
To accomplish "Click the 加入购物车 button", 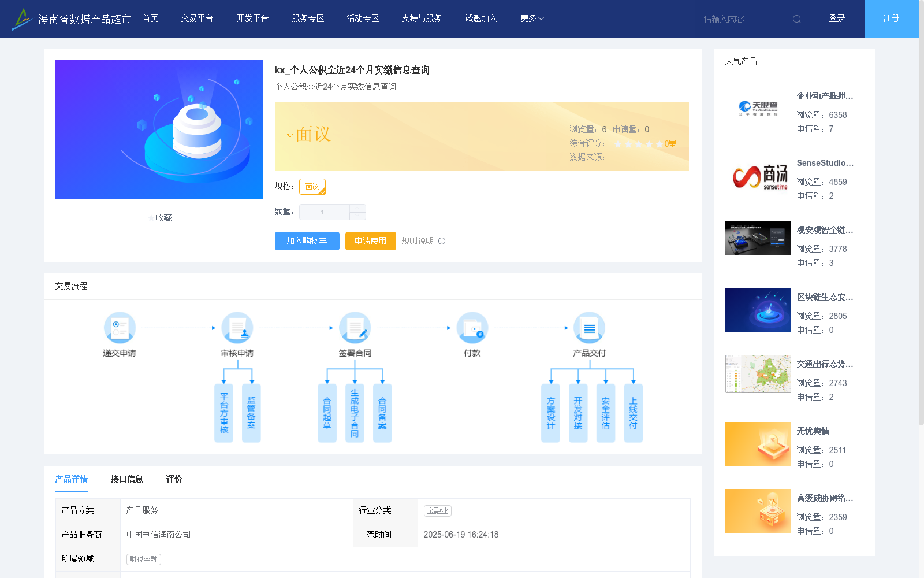I will click(x=307, y=241).
